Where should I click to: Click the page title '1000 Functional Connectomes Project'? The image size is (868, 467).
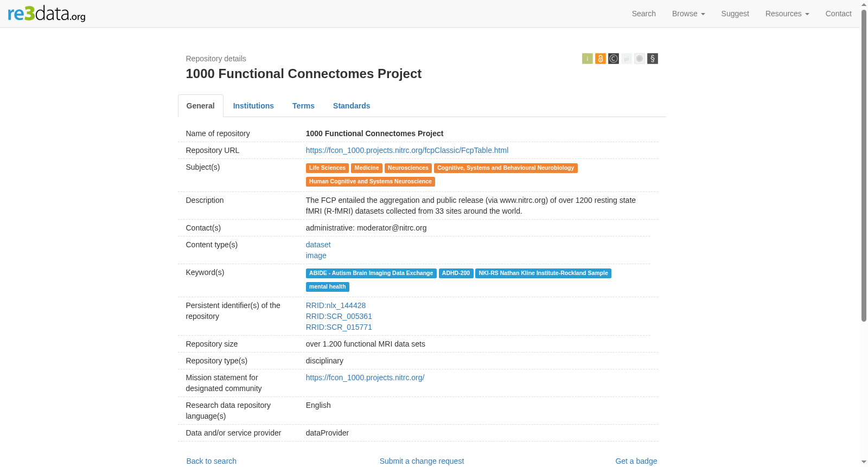tap(304, 74)
